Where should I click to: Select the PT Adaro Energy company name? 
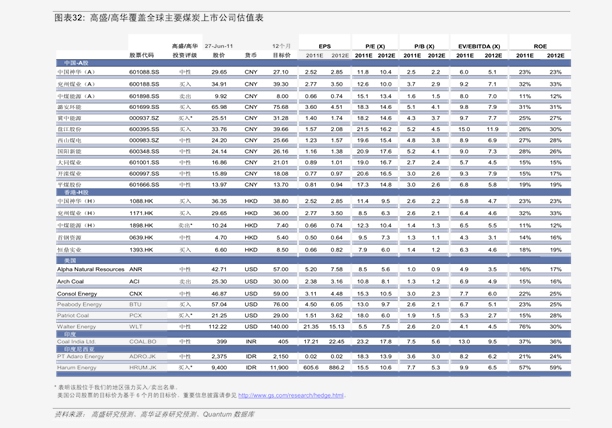[x=80, y=356]
